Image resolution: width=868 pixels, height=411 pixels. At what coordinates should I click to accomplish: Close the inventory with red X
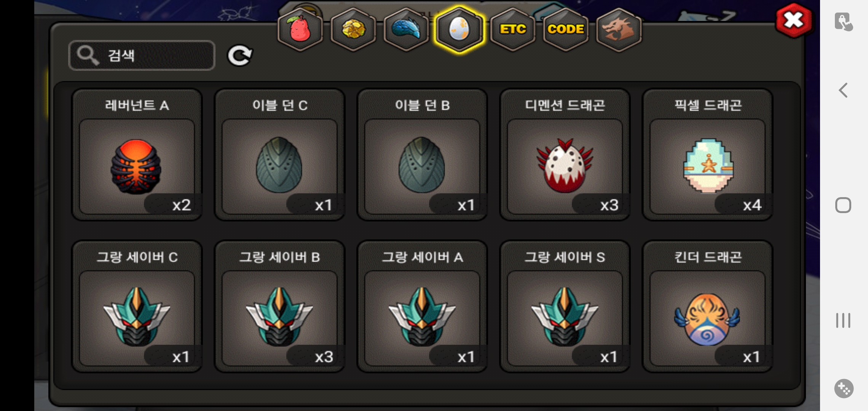coord(794,21)
